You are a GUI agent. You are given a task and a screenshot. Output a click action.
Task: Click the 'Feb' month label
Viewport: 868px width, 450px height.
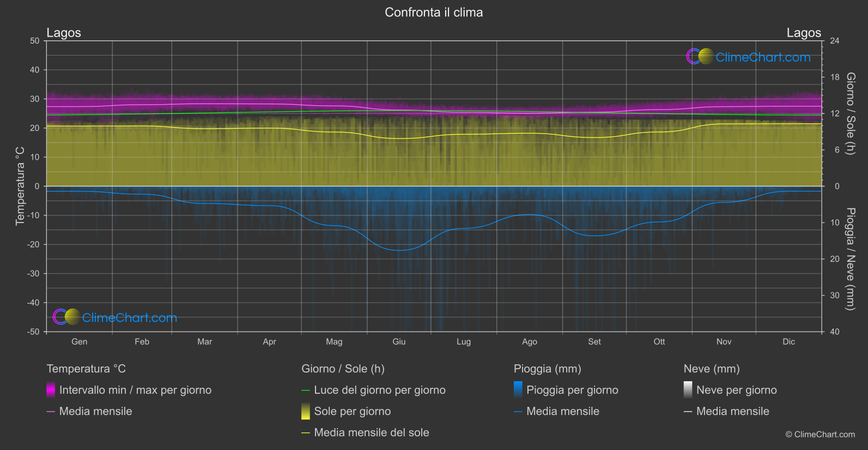click(x=142, y=341)
